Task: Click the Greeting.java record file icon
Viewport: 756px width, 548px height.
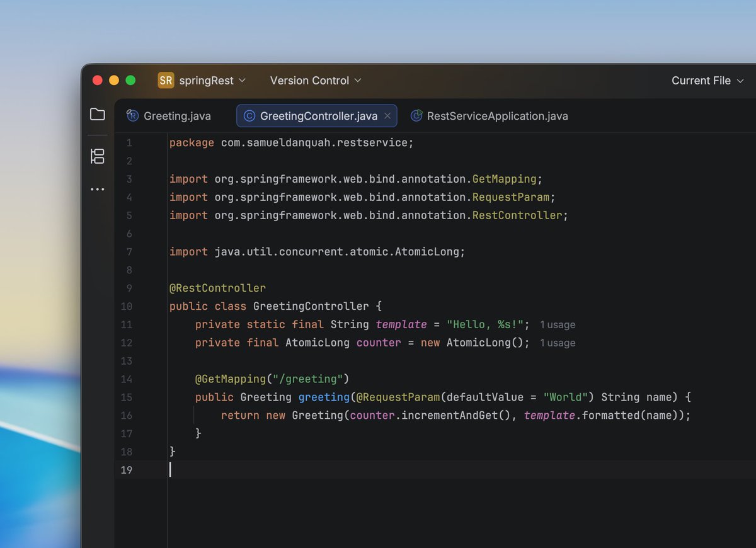Action: tap(132, 116)
